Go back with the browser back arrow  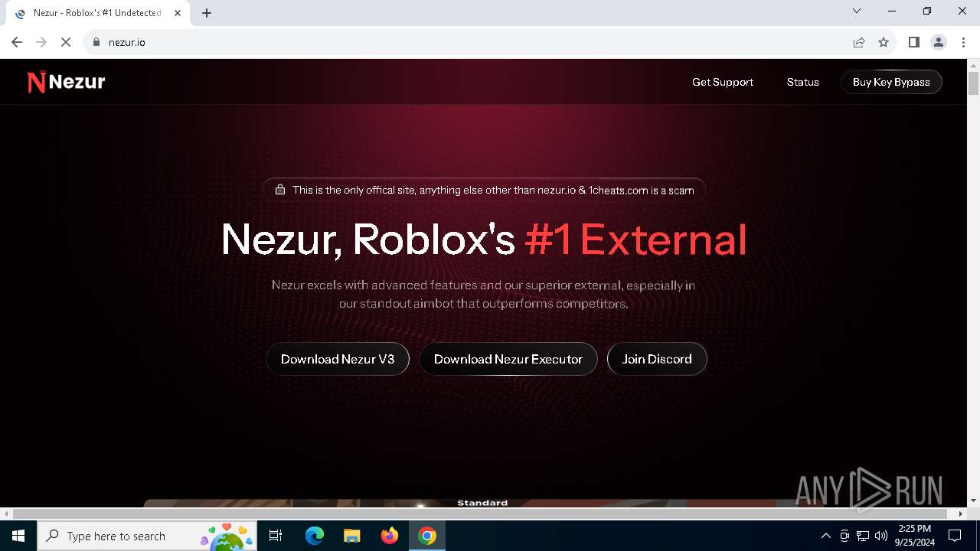click(17, 42)
